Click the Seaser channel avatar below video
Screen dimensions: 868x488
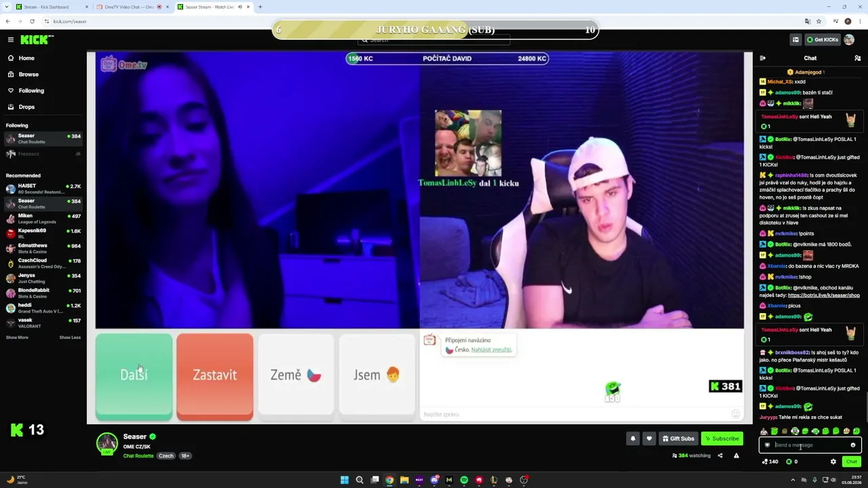click(x=106, y=443)
